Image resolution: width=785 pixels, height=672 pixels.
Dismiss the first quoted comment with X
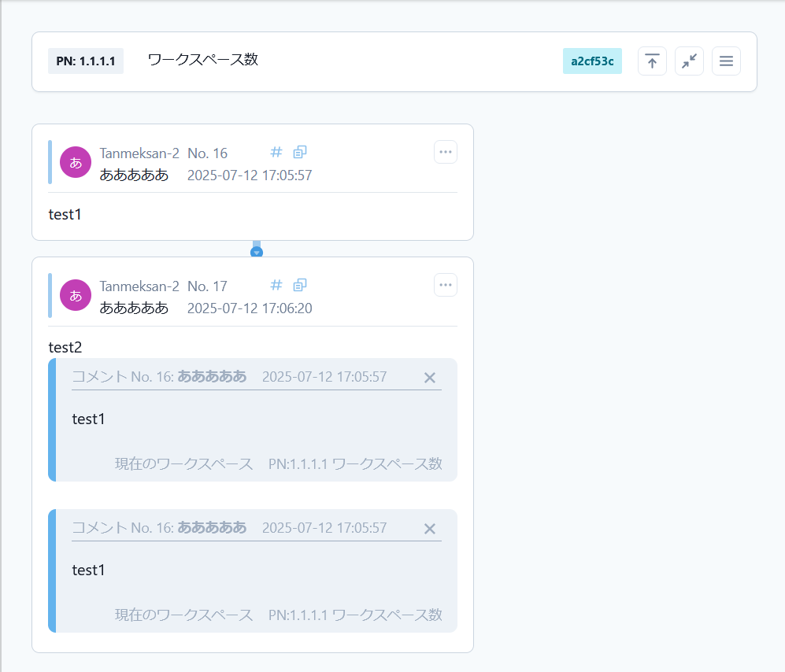click(x=430, y=378)
